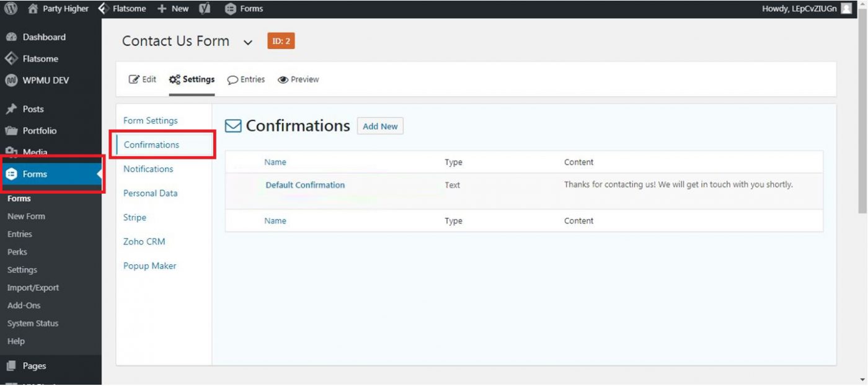Click the Forms icon in the top admin bar
This screenshot has height=386, width=868.
tap(231, 8)
